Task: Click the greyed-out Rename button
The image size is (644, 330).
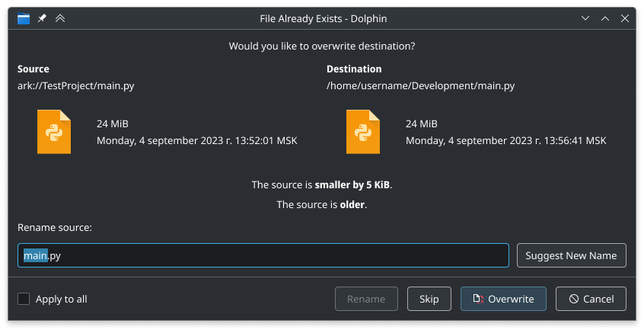Action: click(x=366, y=299)
